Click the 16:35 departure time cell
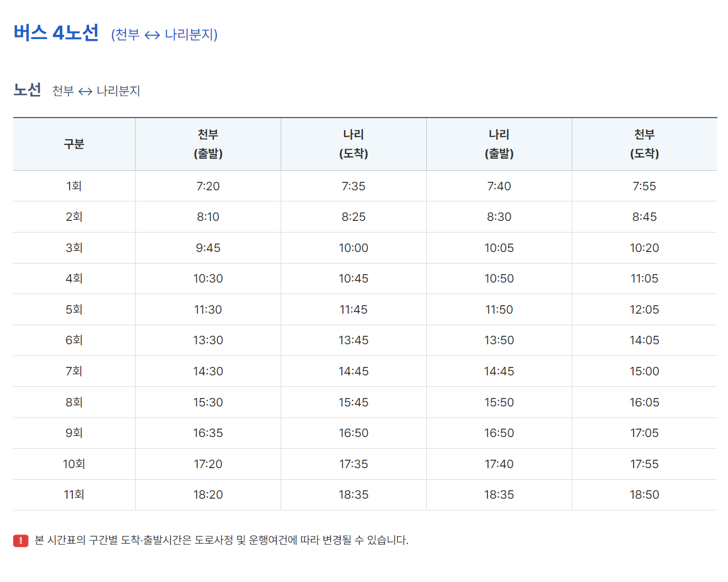The width and height of the screenshot is (728, 582). [208, 433]
